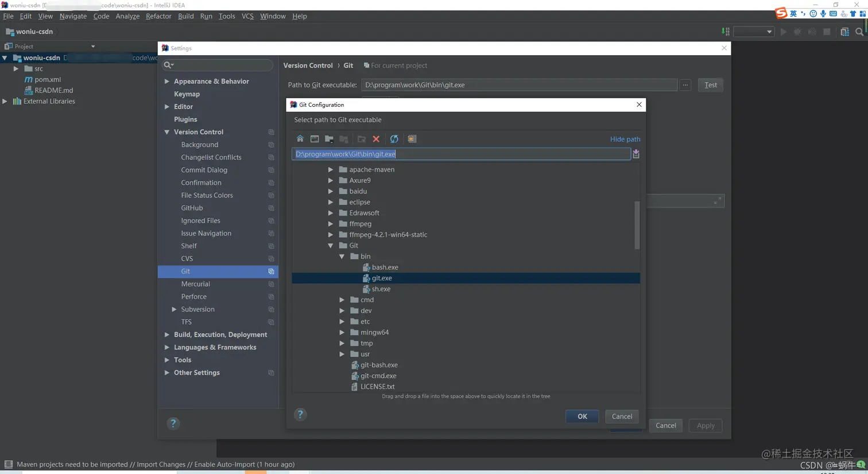Click browse ellipsis button next to Git path

point(685,85)
